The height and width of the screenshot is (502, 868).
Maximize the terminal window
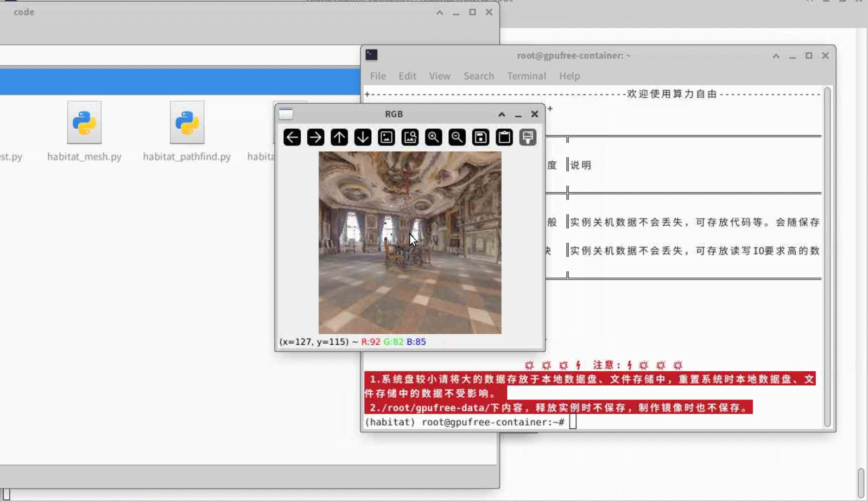click(x=809, y=55)
